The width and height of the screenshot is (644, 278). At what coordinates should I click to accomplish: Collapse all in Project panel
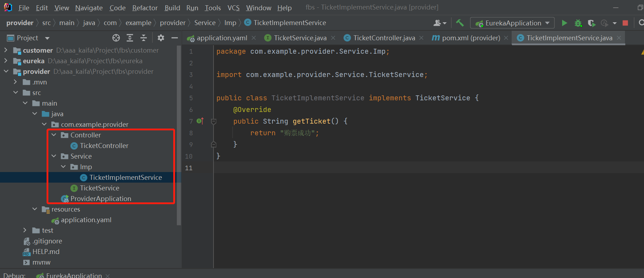144,38
